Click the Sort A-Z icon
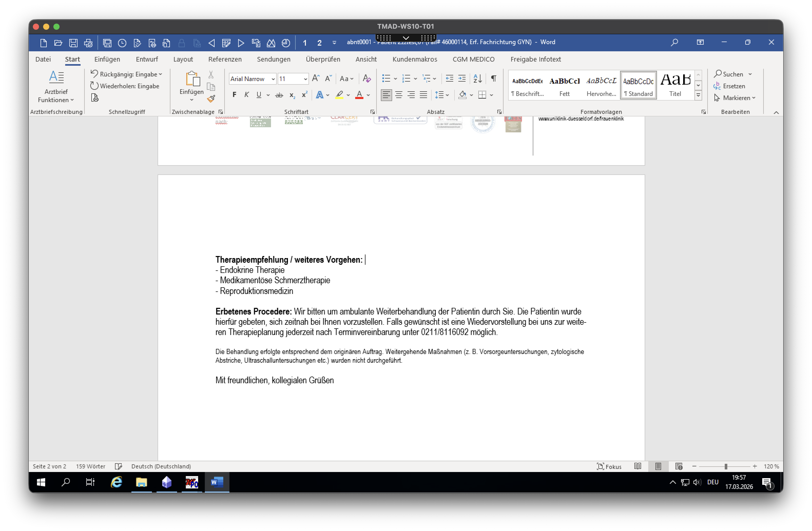This screenshot has height=531, width=812. coord(477,78)
